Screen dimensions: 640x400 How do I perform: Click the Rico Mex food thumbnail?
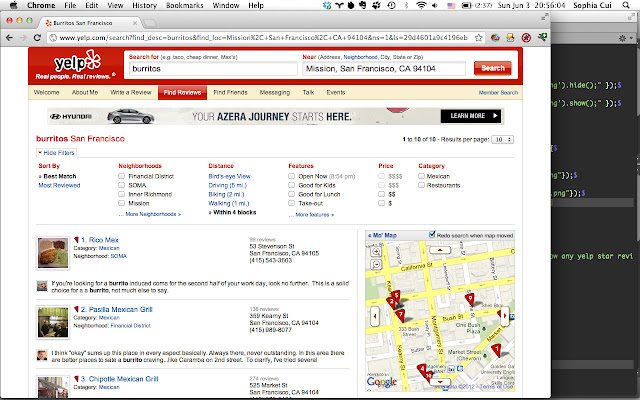pos(53,253)
